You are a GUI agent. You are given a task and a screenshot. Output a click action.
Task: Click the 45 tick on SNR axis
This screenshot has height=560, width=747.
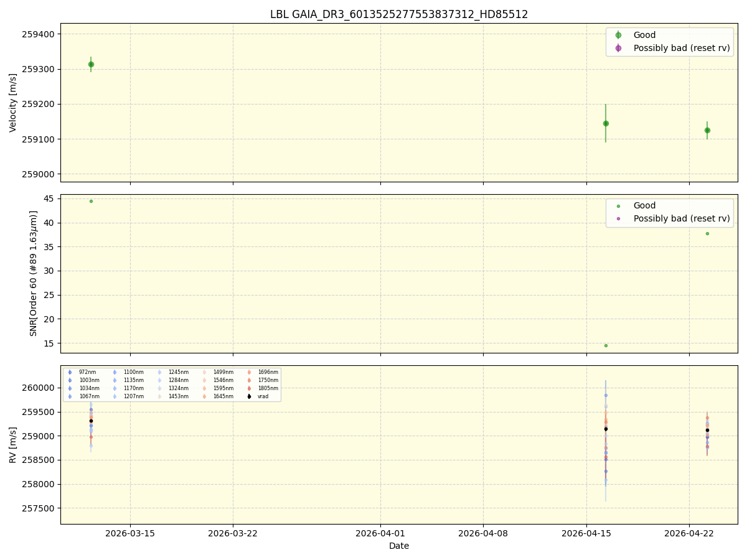50,199
